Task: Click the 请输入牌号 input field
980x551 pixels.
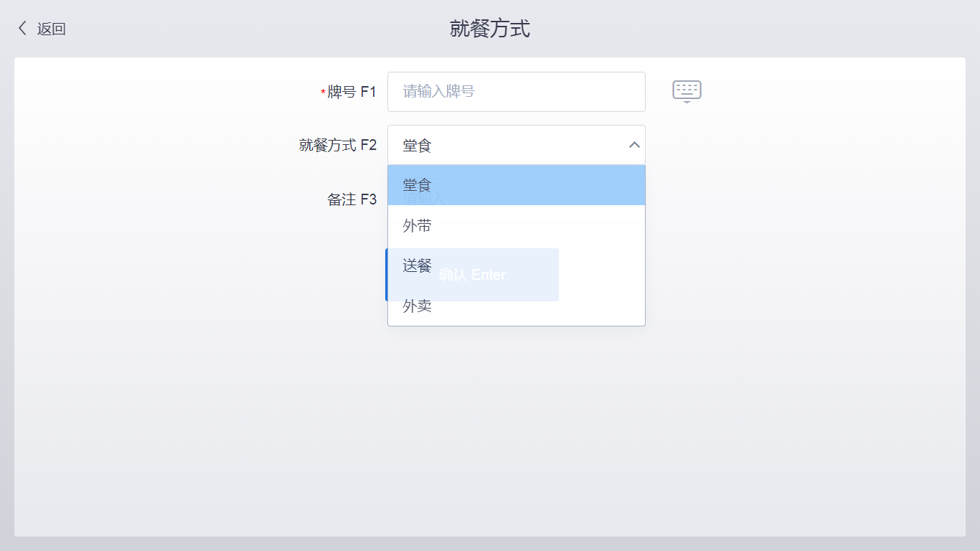Action: [x=517, y=91]
